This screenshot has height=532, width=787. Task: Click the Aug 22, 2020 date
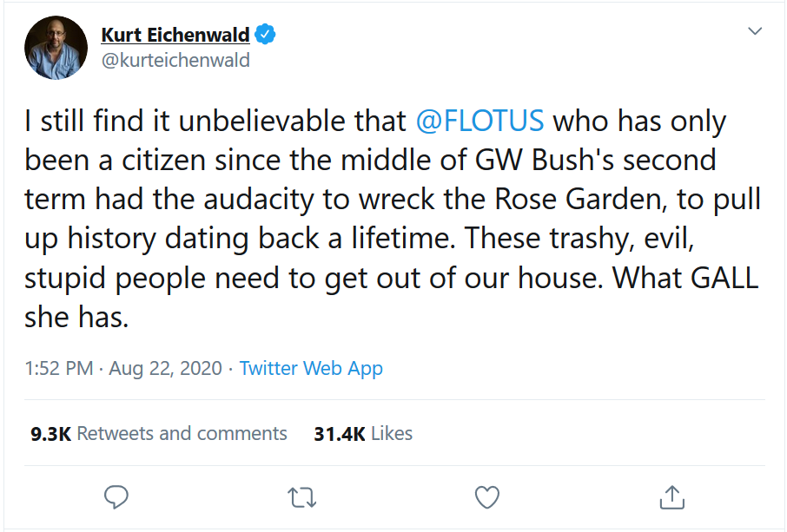coord(165,369)
